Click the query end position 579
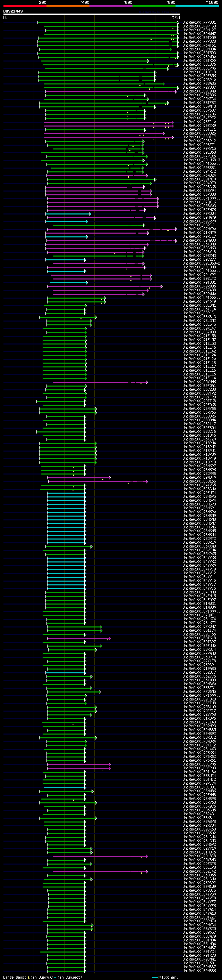222x980 pixels. click(175, 17)
